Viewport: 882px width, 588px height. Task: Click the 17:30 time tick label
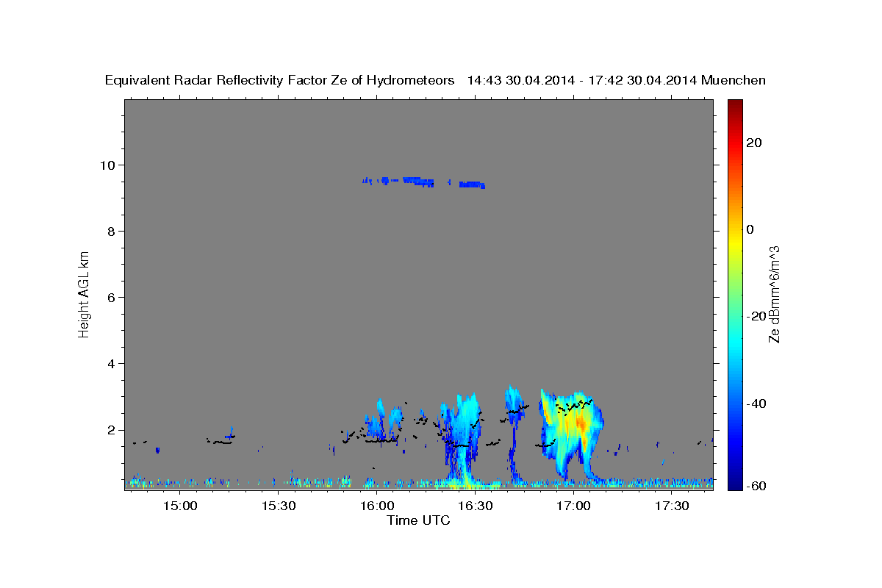pos(672,506)
